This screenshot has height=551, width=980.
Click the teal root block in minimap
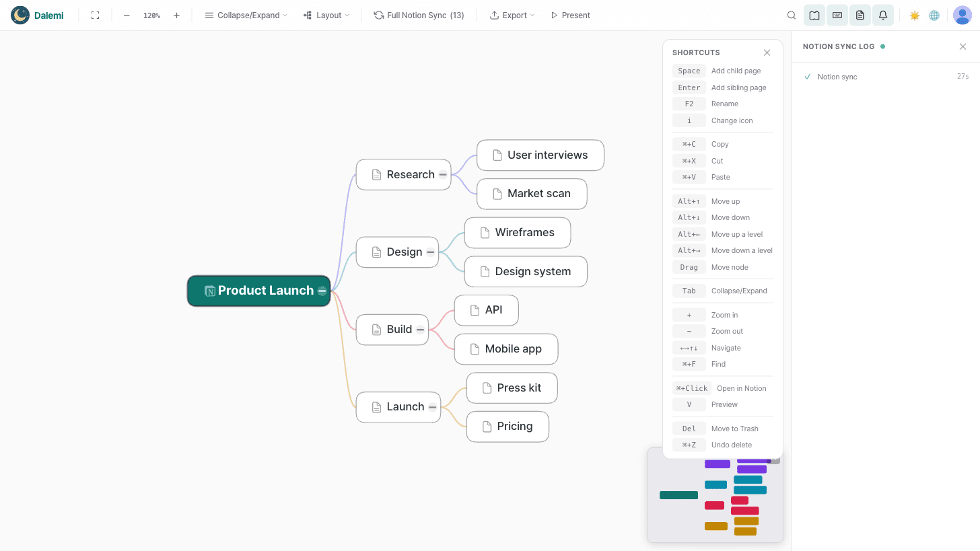[x=678, y=495]
